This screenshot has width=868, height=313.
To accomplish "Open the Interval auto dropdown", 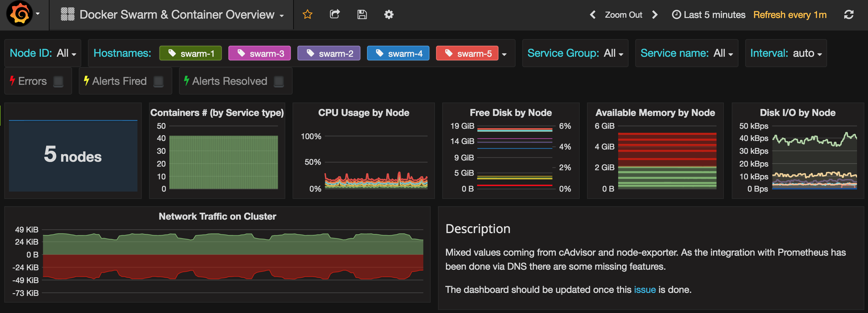I will click(807, 53).
